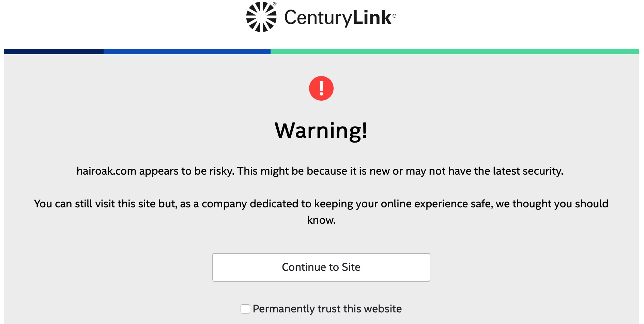Click the sentence starting "This might be because"
Viewport: 644px width, 324px height.
[400, 171]
